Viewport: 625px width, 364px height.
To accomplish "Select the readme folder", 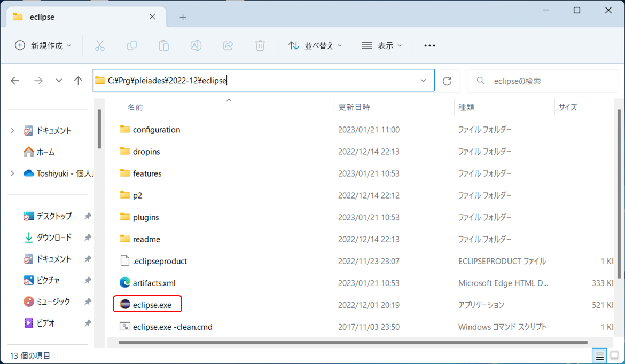I will (x=140, y=239).
